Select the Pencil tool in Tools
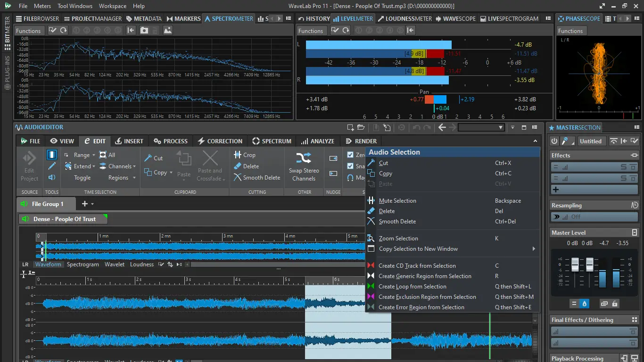This screenshot has width=644, height=362. (52, 166)
